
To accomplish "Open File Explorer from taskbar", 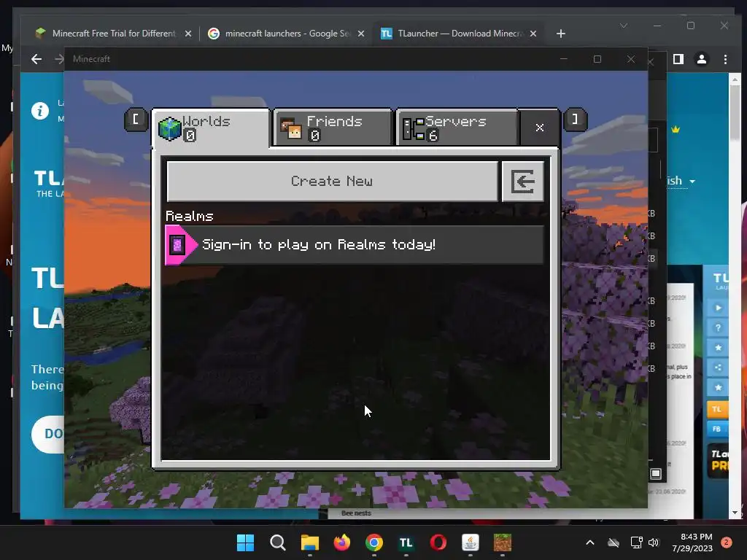I will point(309,542).
